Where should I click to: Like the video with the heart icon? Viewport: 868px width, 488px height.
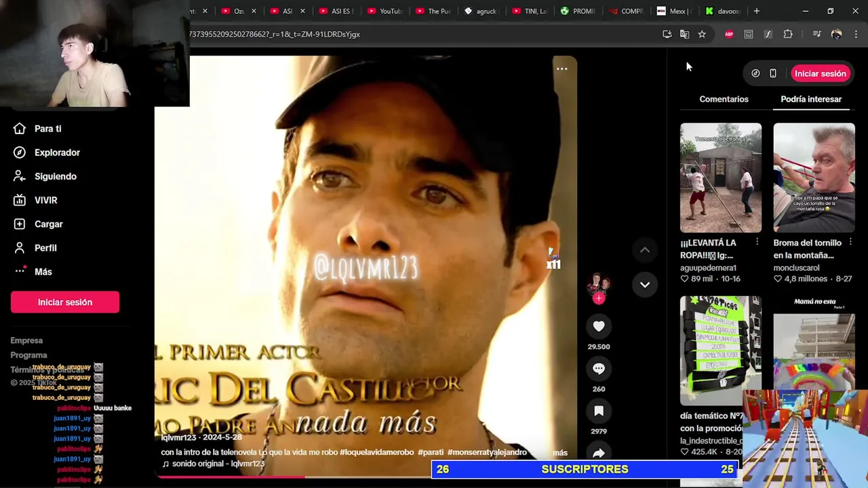click(x=599, y=326)
